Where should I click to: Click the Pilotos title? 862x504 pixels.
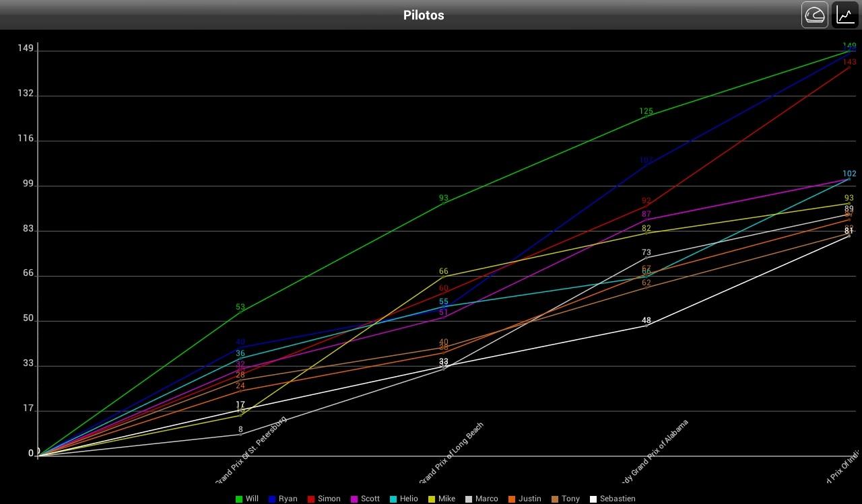424,15
